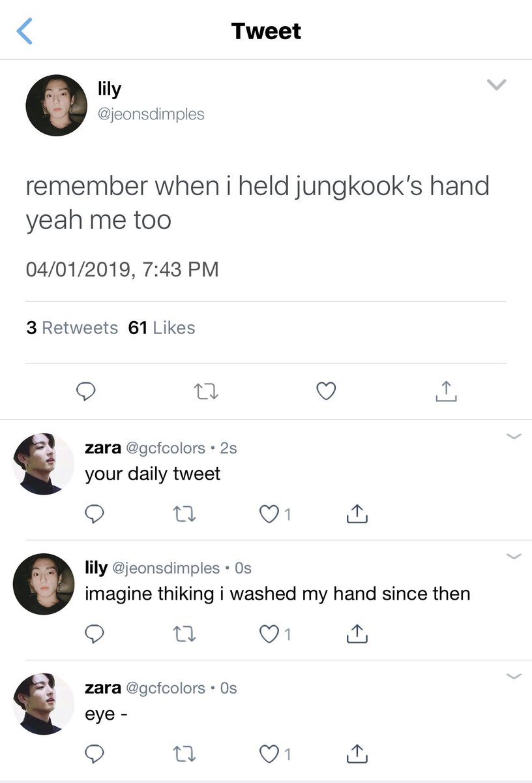Share lily's main tweet
The image size is (532, 783).
tap(446, 391)
